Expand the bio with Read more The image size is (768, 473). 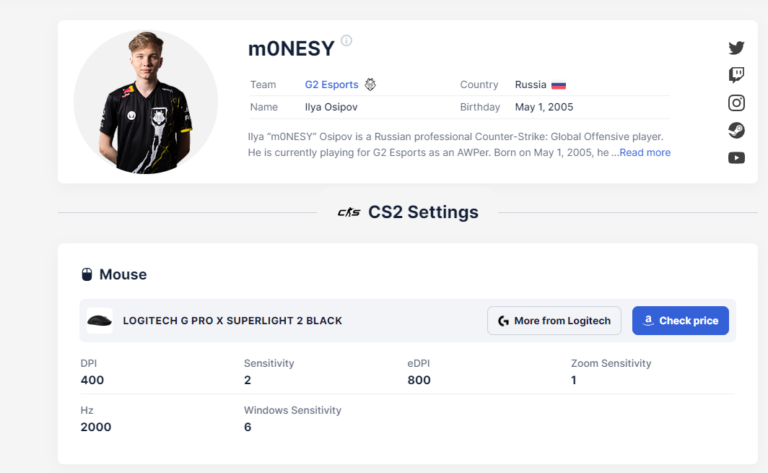coord(644,153)
